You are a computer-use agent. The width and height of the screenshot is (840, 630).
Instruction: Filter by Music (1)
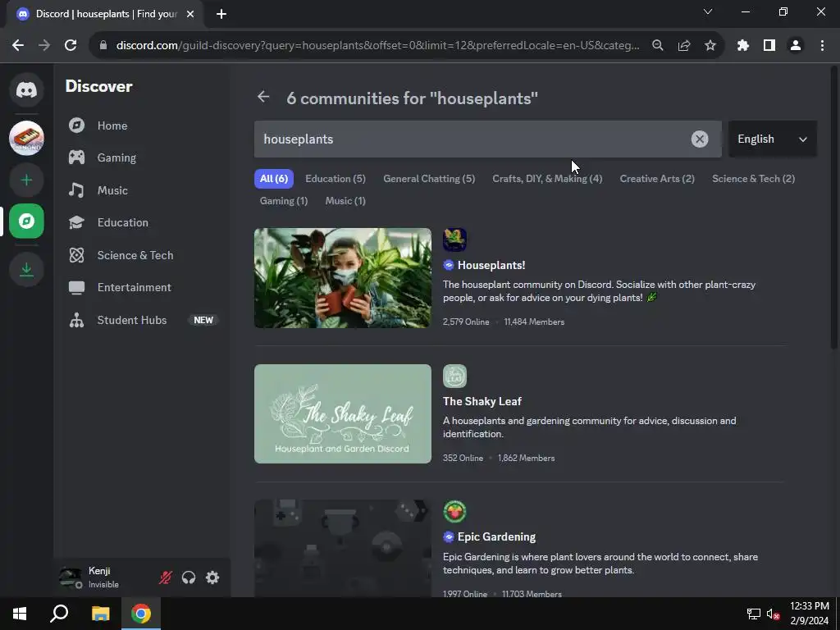345,201
